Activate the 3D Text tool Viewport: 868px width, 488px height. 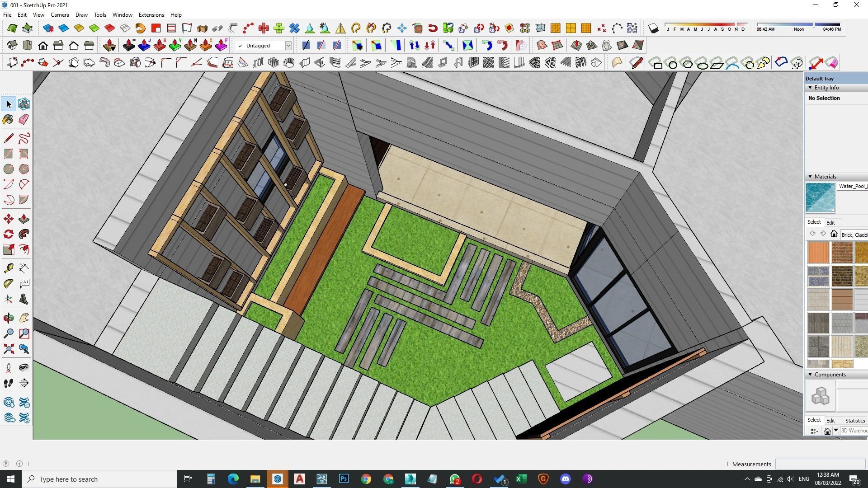[24, 299]
